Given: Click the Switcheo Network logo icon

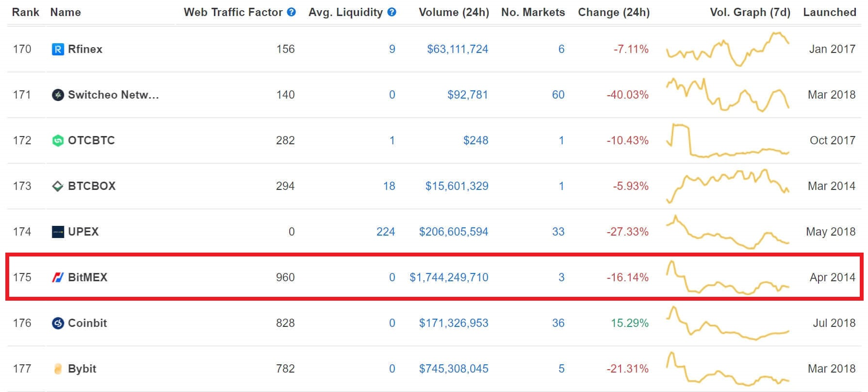Looking at the screenshot, I should [58, 95].
